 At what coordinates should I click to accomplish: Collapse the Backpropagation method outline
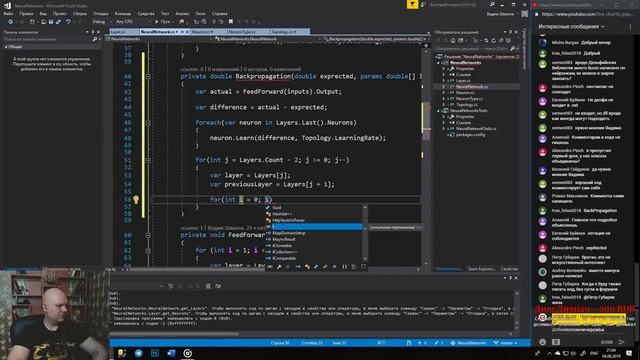point(148,76)
